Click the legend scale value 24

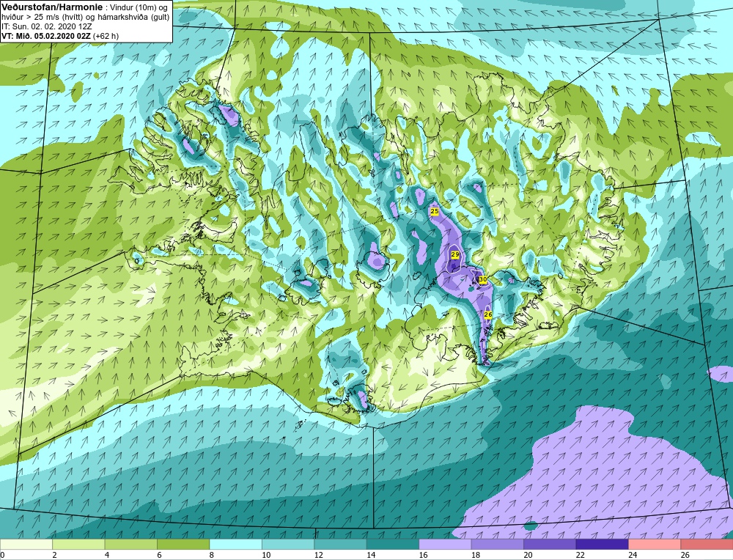tap(633, 555)
